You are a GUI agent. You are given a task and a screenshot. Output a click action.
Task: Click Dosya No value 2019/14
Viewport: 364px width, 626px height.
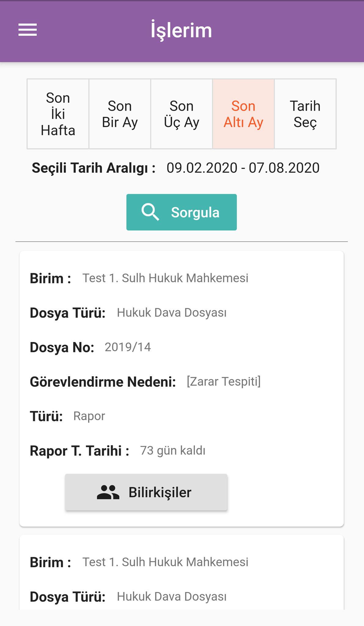click(x=128, y=347)
